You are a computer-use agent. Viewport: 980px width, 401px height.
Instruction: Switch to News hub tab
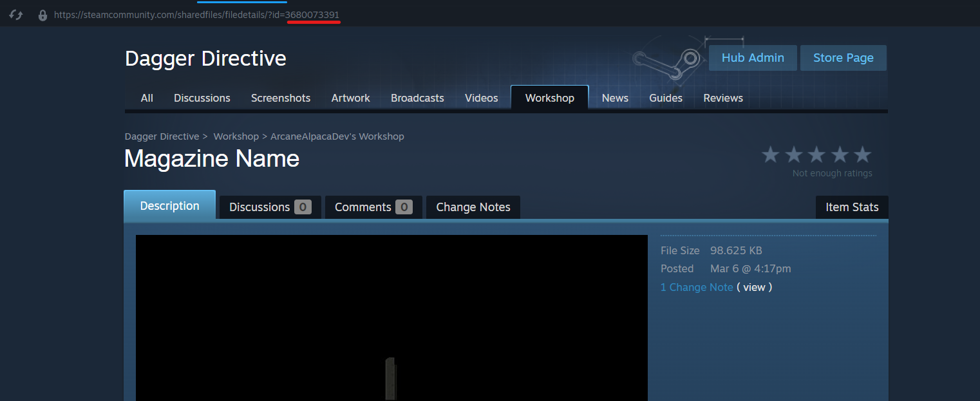tap(615, 98)
